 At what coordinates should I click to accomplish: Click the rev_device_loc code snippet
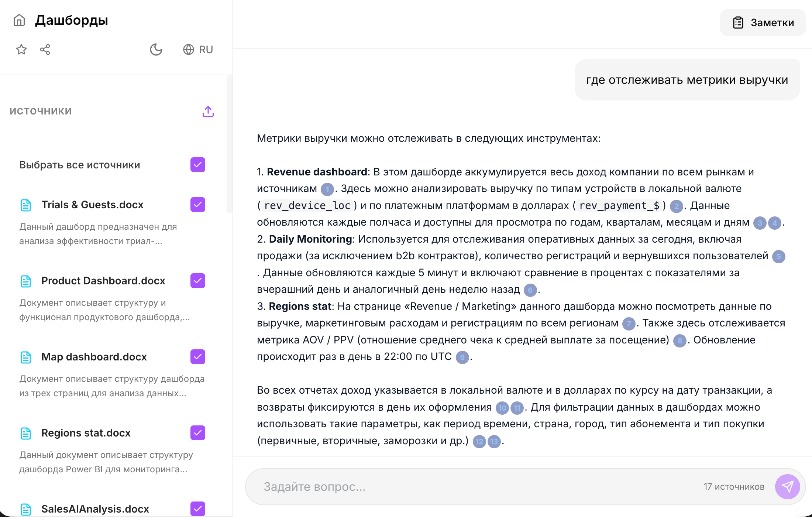[x=307, y=206]
